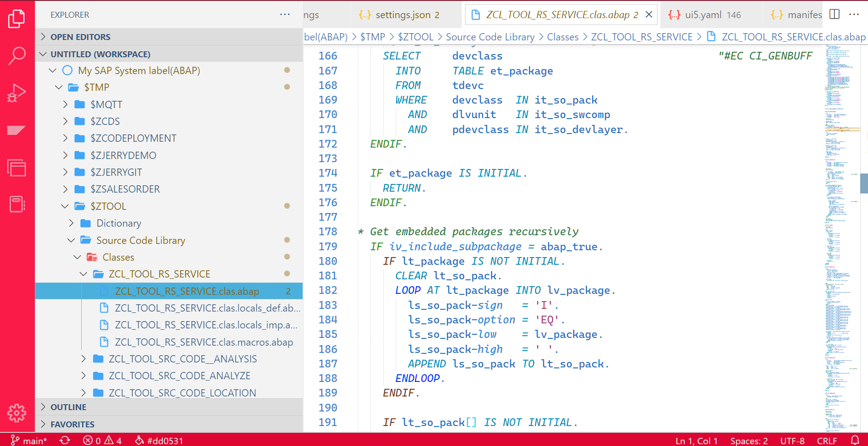
Task: Open the pennant-shaped activity bar icon
Action: (16, 131)
